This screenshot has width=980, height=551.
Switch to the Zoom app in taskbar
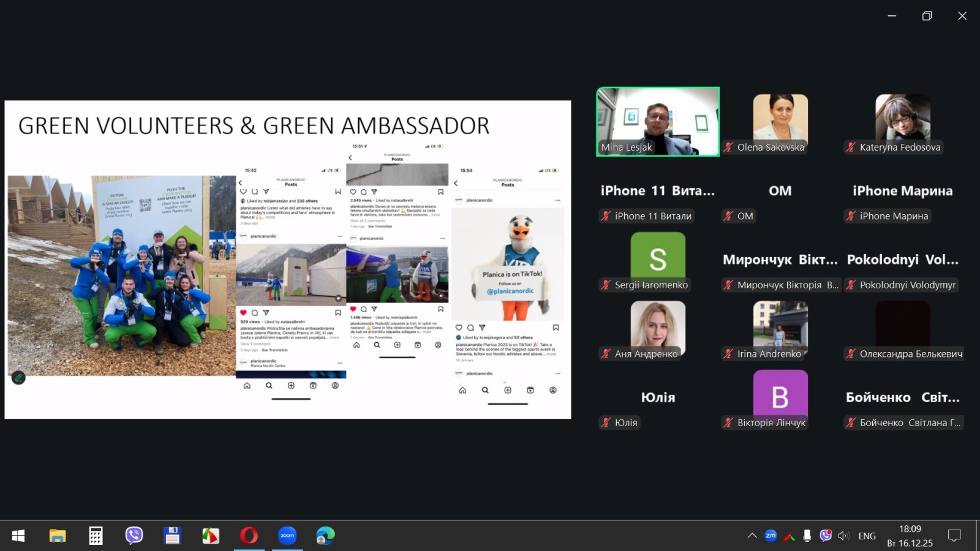pos(287,536)
